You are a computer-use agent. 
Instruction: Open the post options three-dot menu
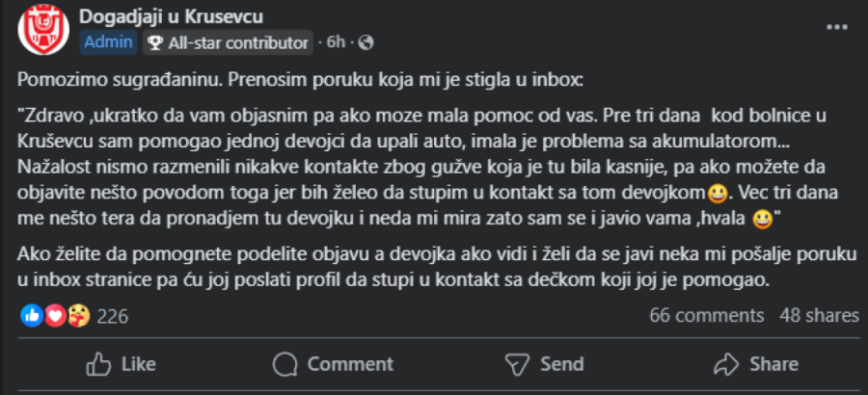click(x=836, y=27)
